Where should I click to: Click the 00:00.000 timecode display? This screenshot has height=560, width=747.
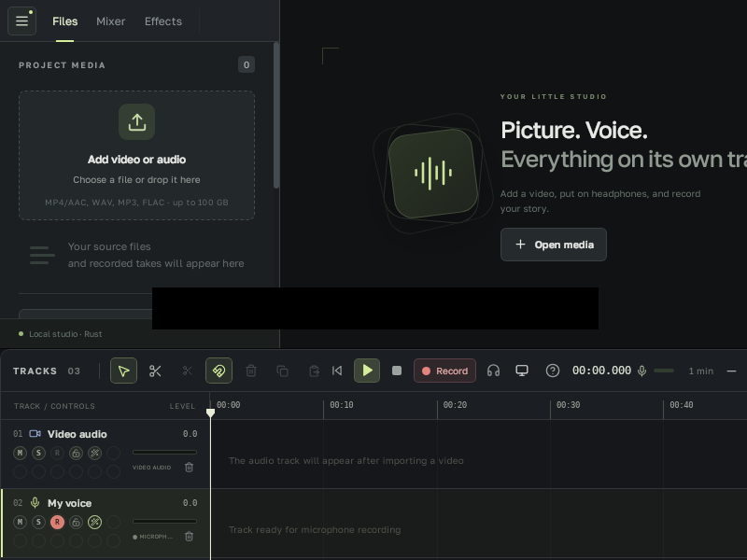(601, 371)
